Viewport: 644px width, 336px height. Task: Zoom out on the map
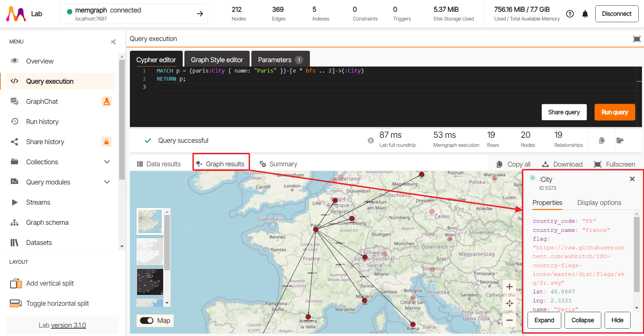coord(509,320)
